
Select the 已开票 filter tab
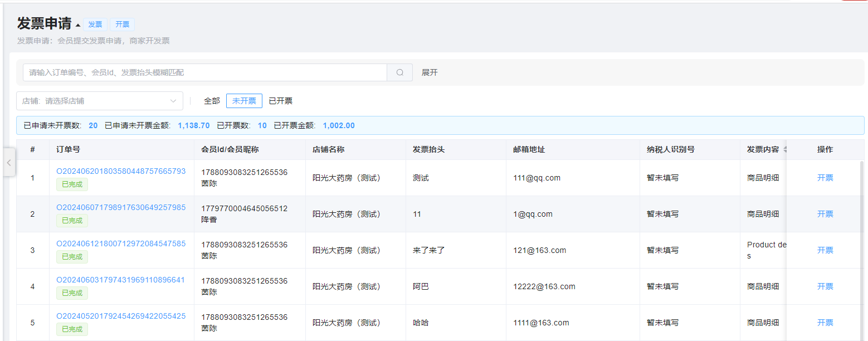(281, 101)
